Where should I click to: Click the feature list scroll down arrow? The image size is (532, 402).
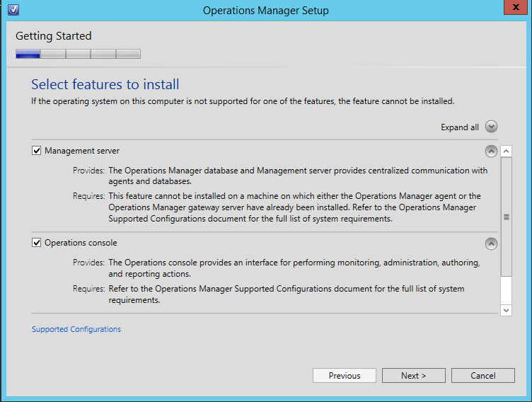click(x=507, y=310)
